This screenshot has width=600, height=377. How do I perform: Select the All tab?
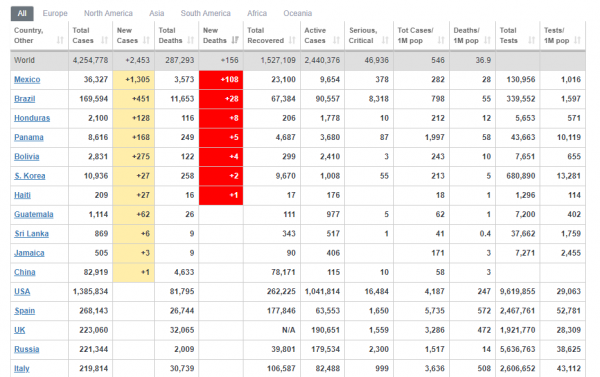tap(22, 13)
